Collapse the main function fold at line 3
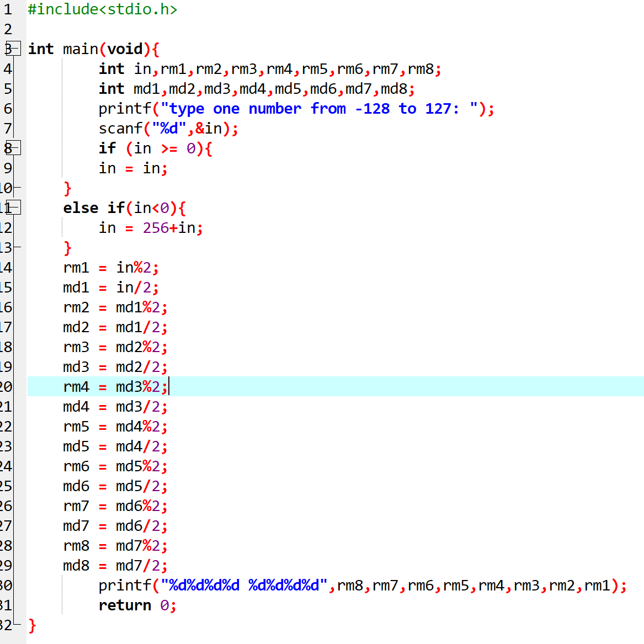The height and width of the screenshot is (644, 644). tap(13, 49)
